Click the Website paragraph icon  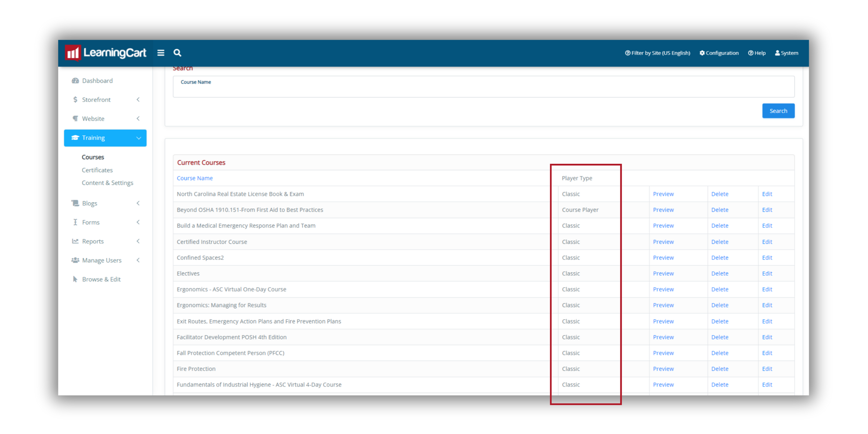pos(75,119)
